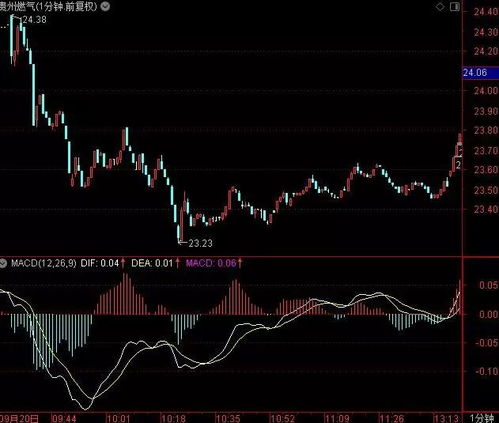Click the 24.00 price axis label
The width and height of the screenshot is (499, 423).
(x=486, y=91)
